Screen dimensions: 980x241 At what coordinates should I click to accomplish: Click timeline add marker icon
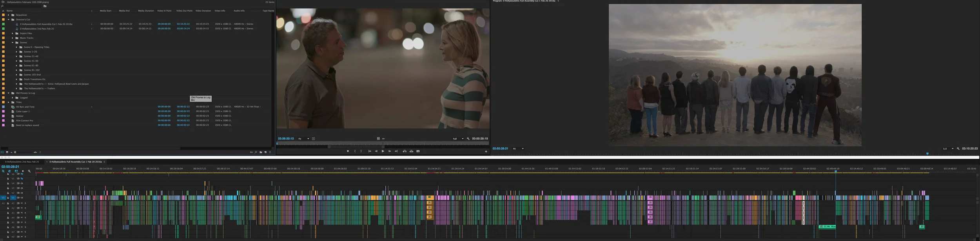[23, 171]
